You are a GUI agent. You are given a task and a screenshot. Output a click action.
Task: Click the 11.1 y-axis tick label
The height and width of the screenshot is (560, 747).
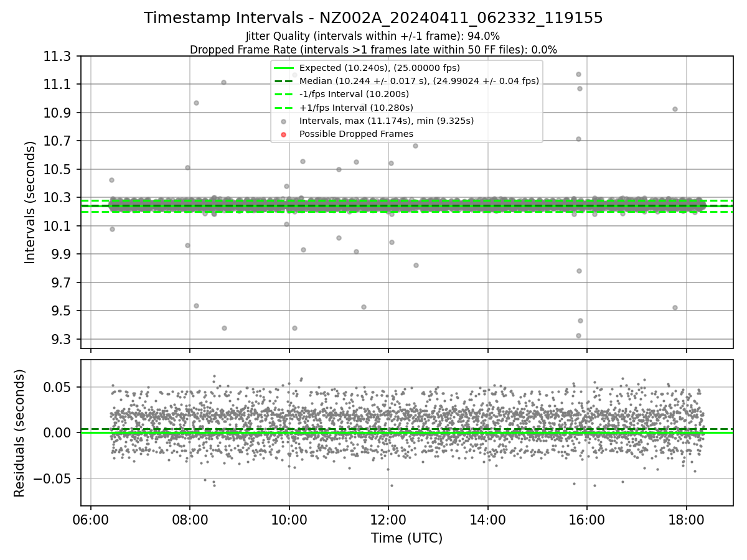[58, 85]
